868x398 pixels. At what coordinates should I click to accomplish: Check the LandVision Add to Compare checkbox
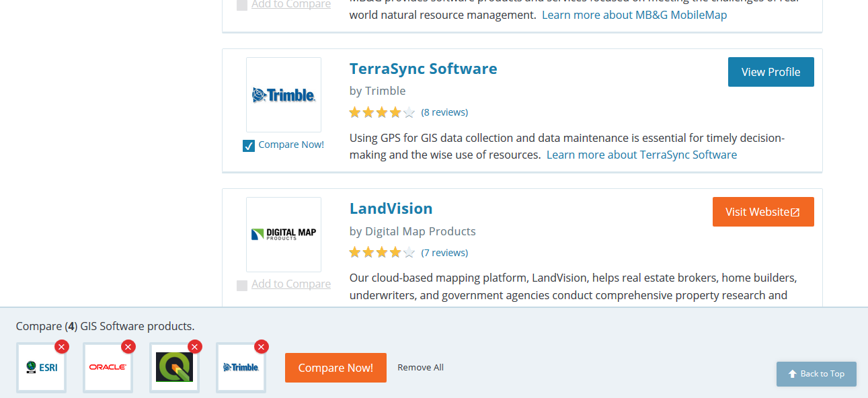point(242,285)
